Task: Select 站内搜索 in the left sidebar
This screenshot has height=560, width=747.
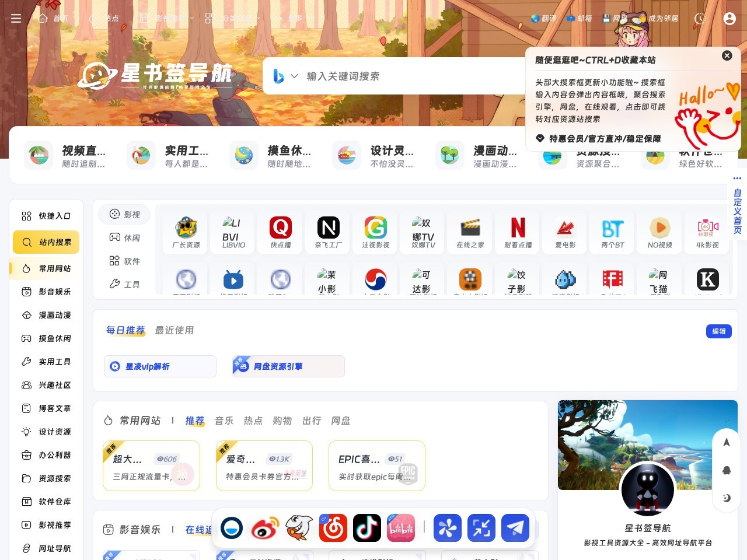Action: (46, 242)
